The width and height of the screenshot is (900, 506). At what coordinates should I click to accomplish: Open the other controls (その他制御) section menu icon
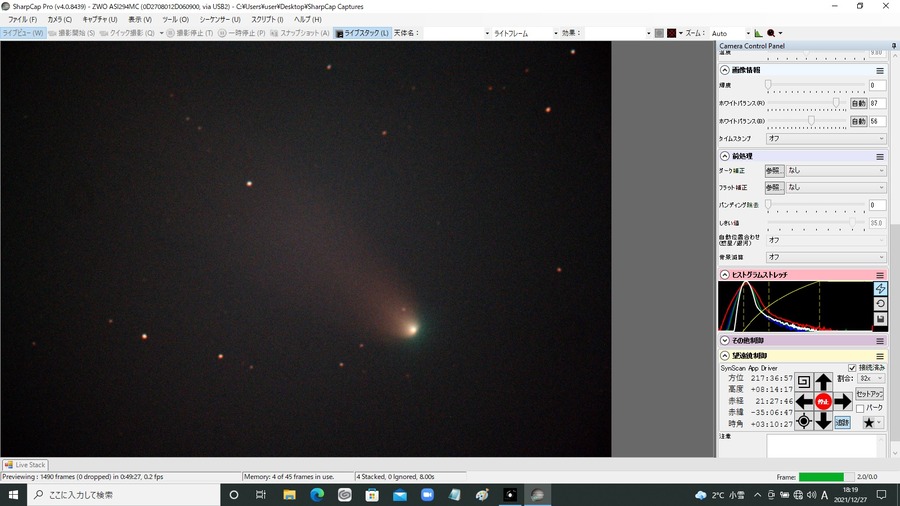[879, 341]
